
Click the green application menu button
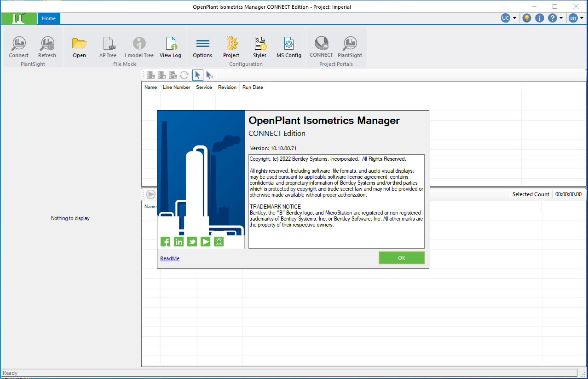(18, 18)
